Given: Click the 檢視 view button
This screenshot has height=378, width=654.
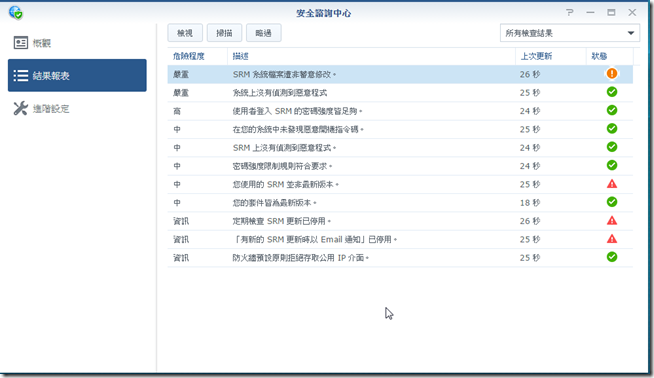Looking at the screenshot, I should [185, 33].
